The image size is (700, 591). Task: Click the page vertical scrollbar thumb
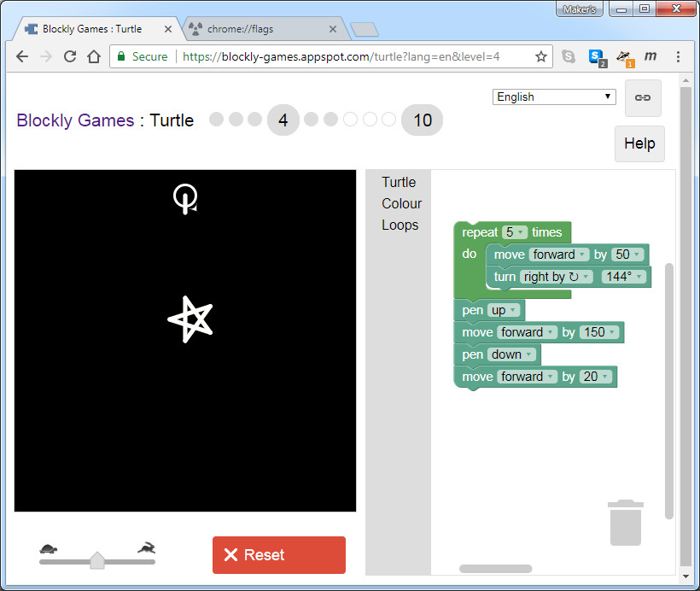coord(685,326)
